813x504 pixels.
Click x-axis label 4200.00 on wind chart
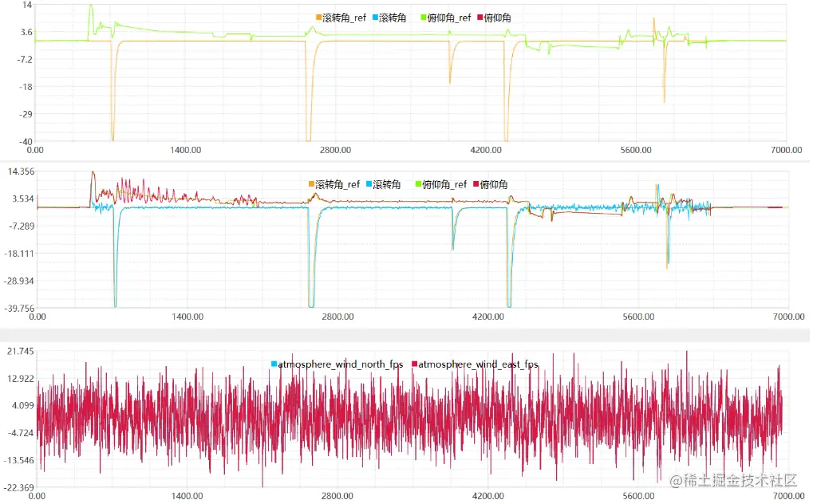point(488,496)
